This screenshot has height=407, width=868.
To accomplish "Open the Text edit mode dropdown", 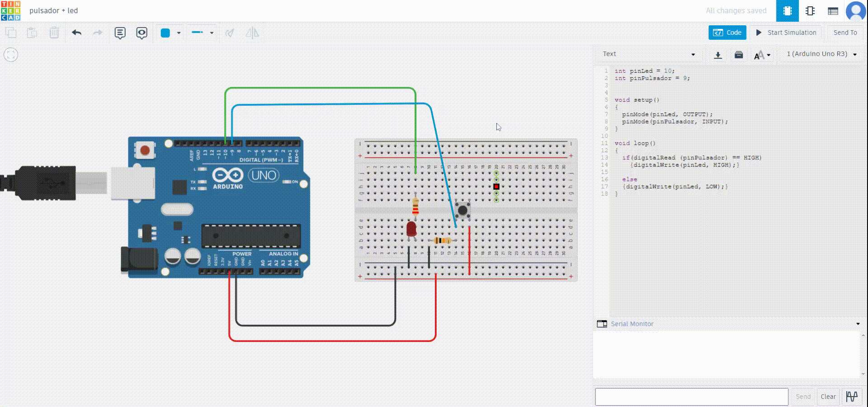I will (x=649, y=54).
